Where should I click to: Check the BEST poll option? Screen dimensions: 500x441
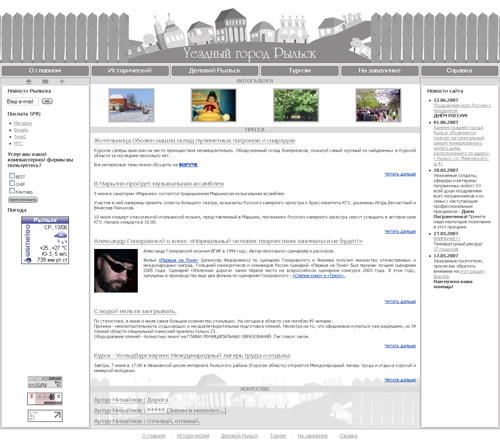point(12,176)
